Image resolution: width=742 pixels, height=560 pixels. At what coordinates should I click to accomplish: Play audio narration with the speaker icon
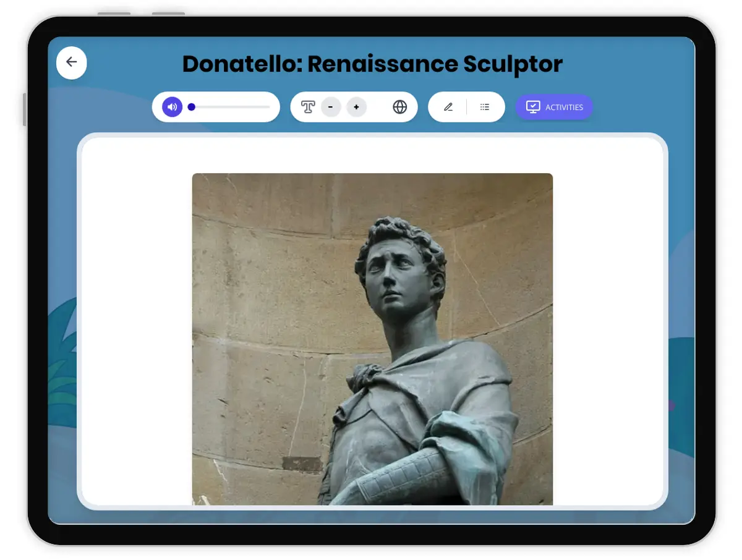(x=173, y=107)
